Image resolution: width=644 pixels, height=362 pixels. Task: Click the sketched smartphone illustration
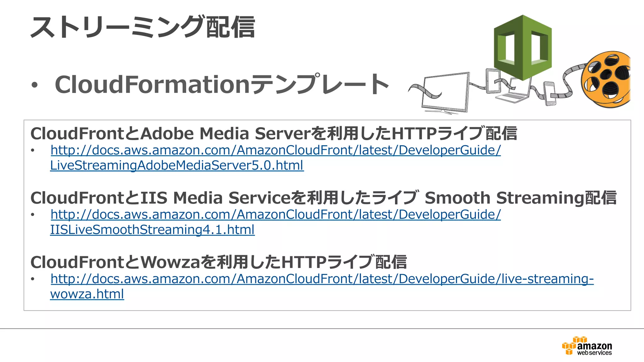(550, 93)
